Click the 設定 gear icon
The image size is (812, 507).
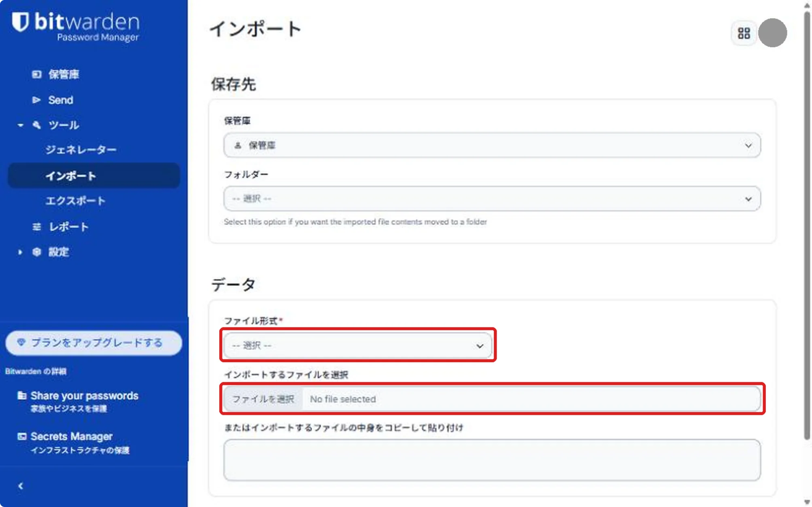37,252
